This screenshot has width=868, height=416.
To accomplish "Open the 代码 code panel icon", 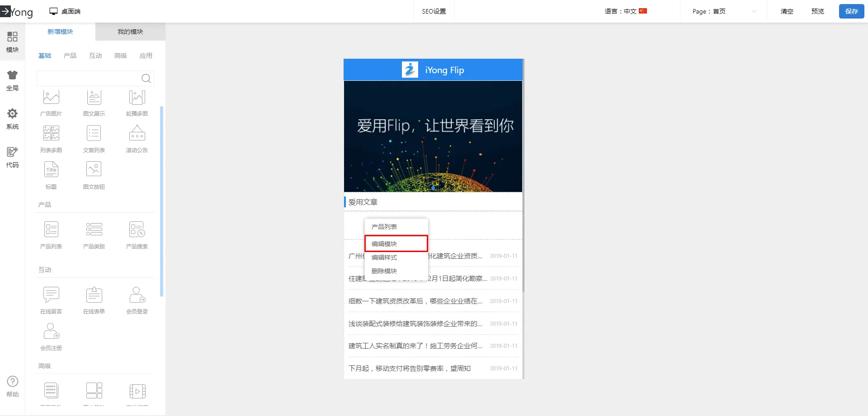I will [12, 157].
